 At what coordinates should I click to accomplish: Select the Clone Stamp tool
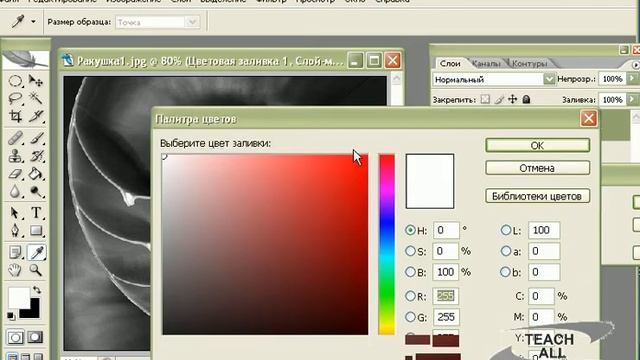click(x=15, y=156)
